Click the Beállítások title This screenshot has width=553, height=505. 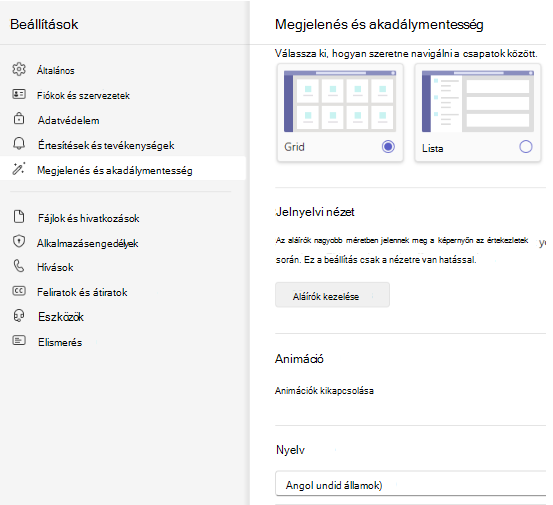44,24
